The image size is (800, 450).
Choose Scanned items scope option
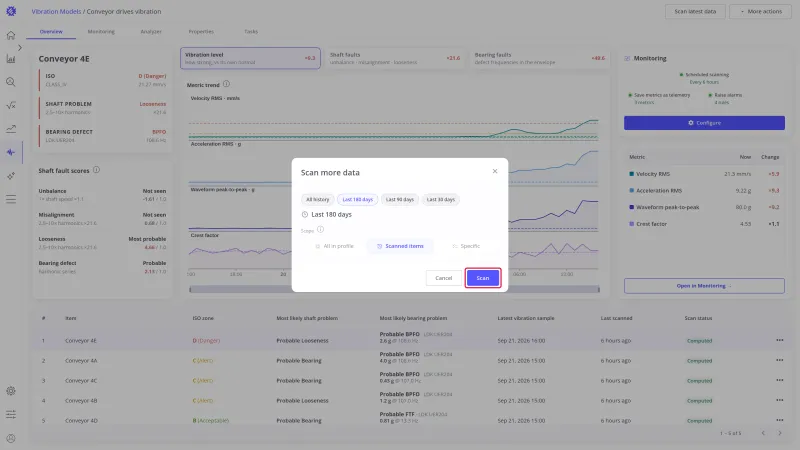[400, 246]
